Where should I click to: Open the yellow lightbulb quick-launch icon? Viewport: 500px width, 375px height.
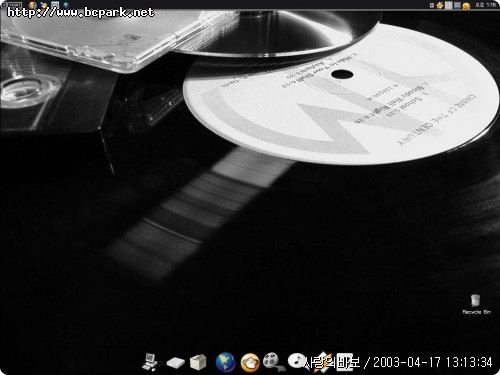32,5
